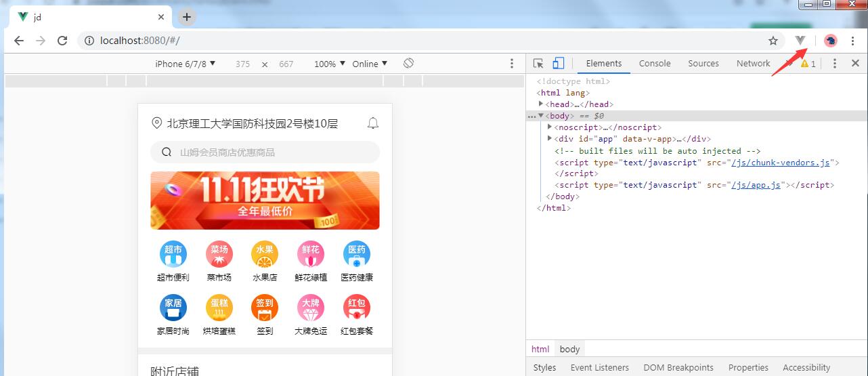Edit the viewport width value 375
The height and width of the screenshot is (376, 868).
[242, 64]
